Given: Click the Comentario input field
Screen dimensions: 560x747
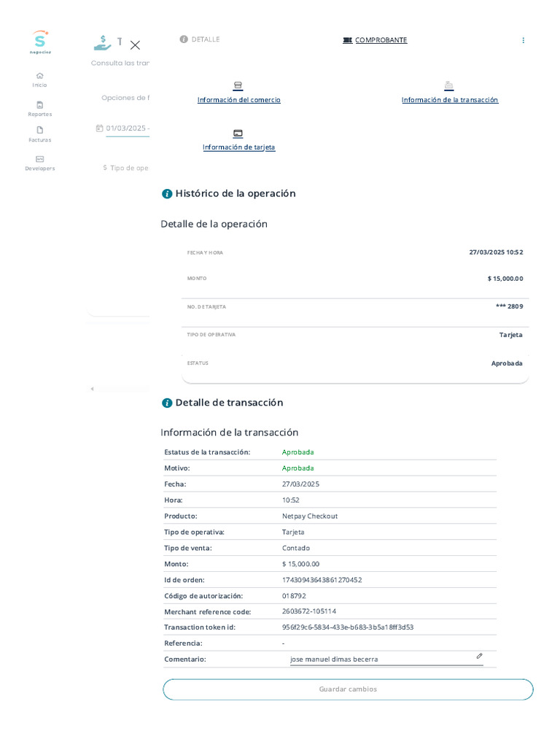Looking at the screenshot, I should pos(386,659).
